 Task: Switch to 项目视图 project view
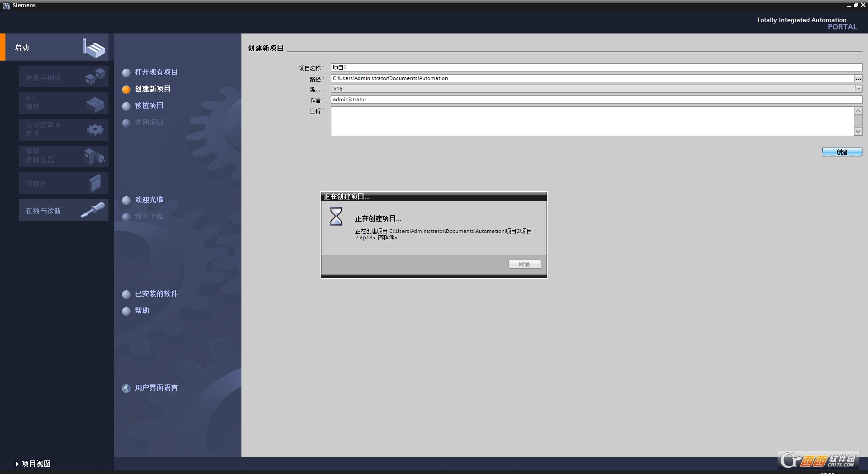pyautogui.click(x=36, y=464)
